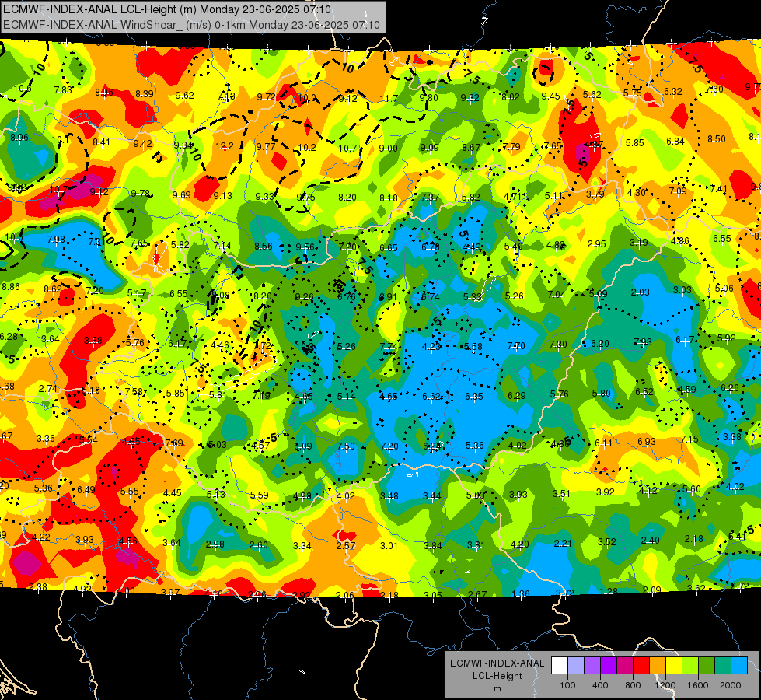Screen dimensions: 761x700
Task: Click the legend scale label 1600
Action: pos(698,685)
